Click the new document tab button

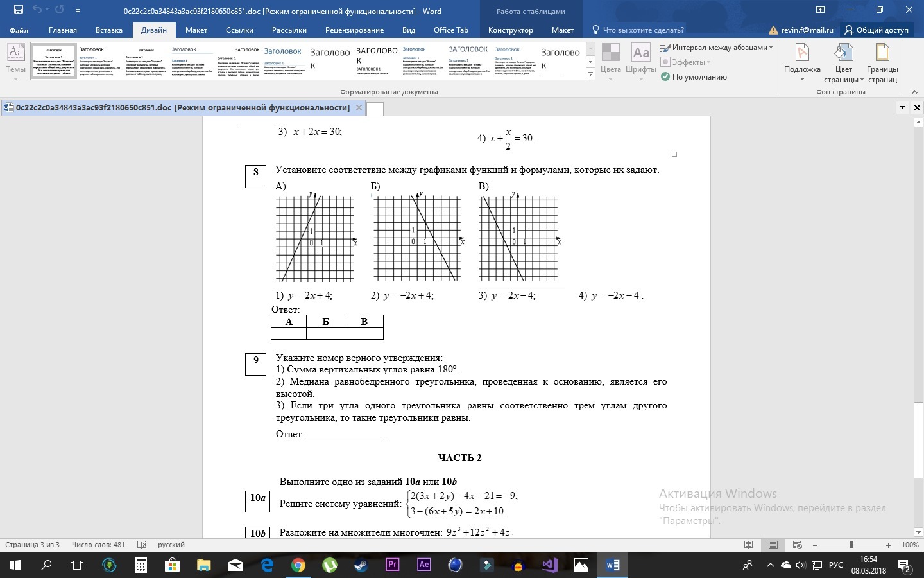(x=375, y=108)
